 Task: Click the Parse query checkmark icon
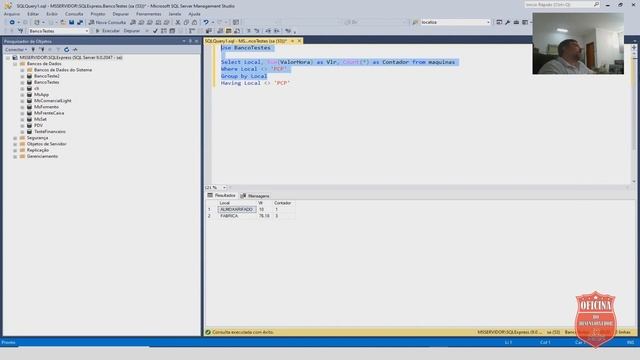pos(155,31)
